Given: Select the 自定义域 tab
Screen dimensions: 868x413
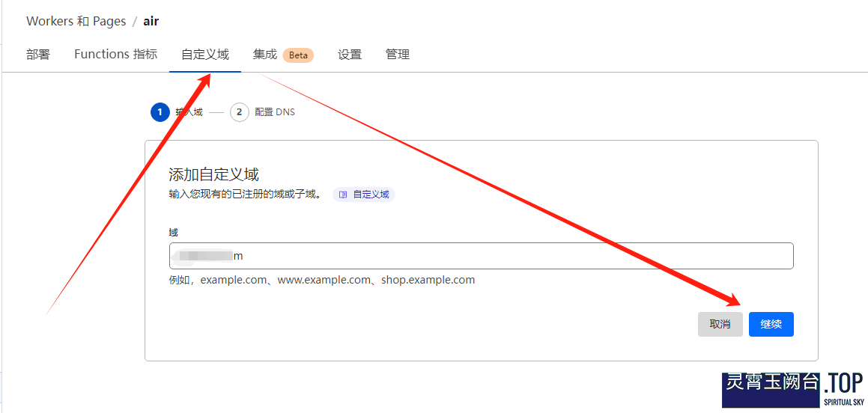Looking at the screenshot, I should point(205,55).
